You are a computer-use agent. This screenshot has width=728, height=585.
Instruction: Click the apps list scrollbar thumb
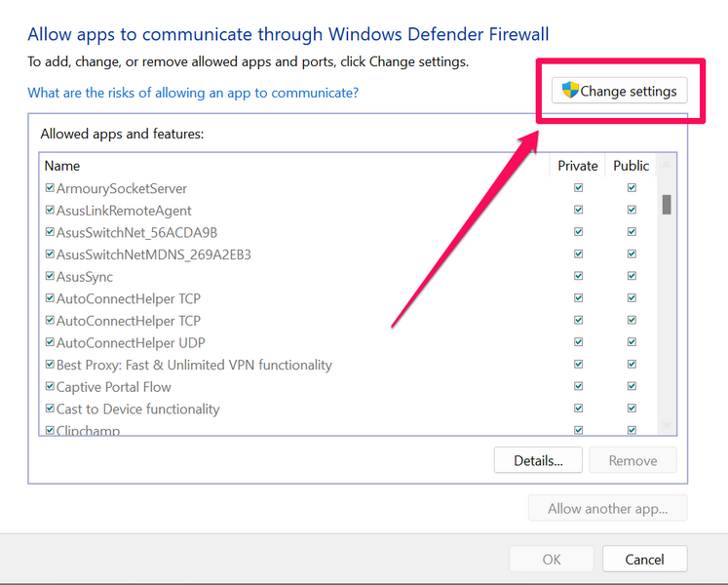667,204
